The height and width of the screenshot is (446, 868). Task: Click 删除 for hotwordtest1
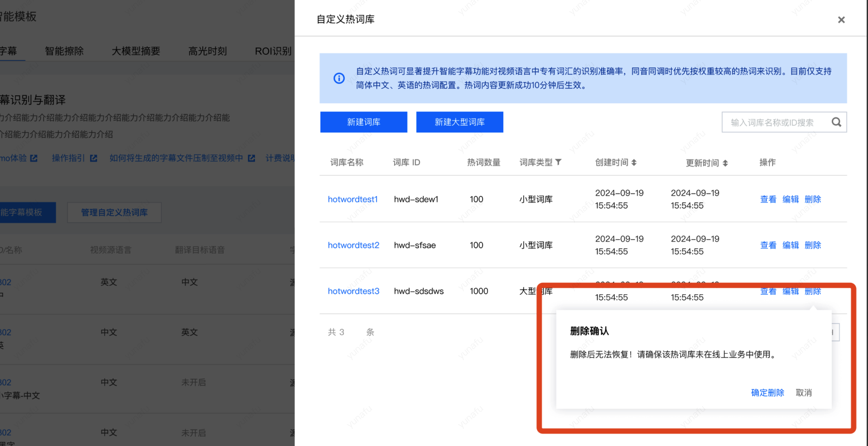[813, 199]
